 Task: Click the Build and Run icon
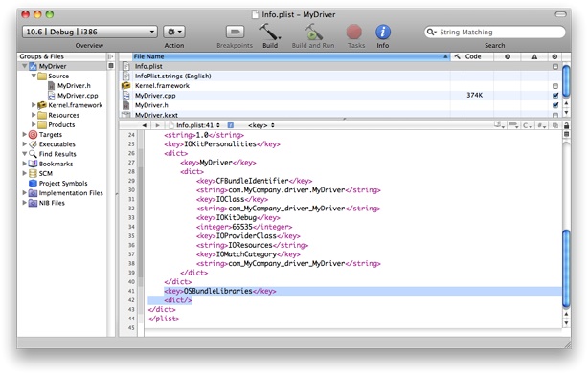[313, 32]
